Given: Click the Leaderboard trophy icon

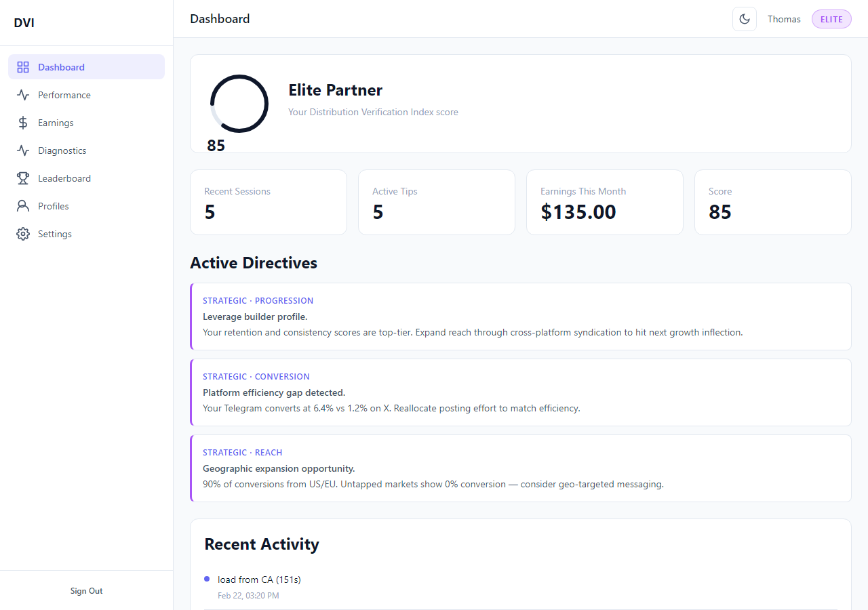Looking at the screenshot, I should point(23,178).
